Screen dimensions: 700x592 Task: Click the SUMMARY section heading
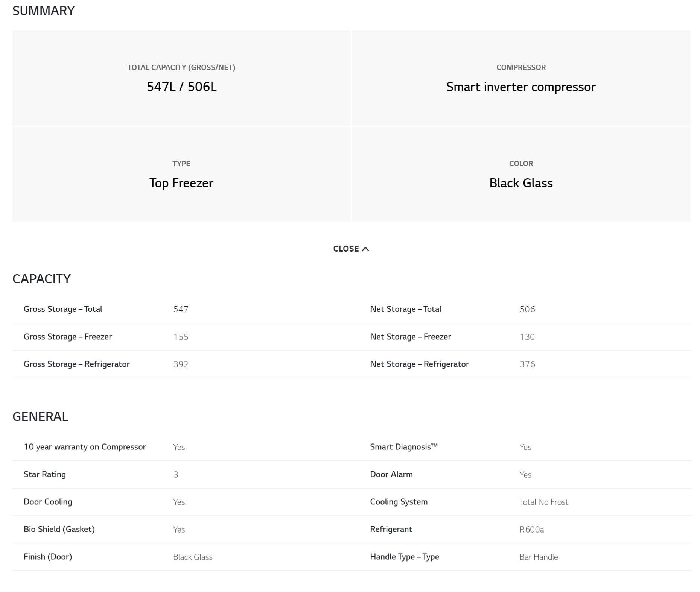click(44, 11)
